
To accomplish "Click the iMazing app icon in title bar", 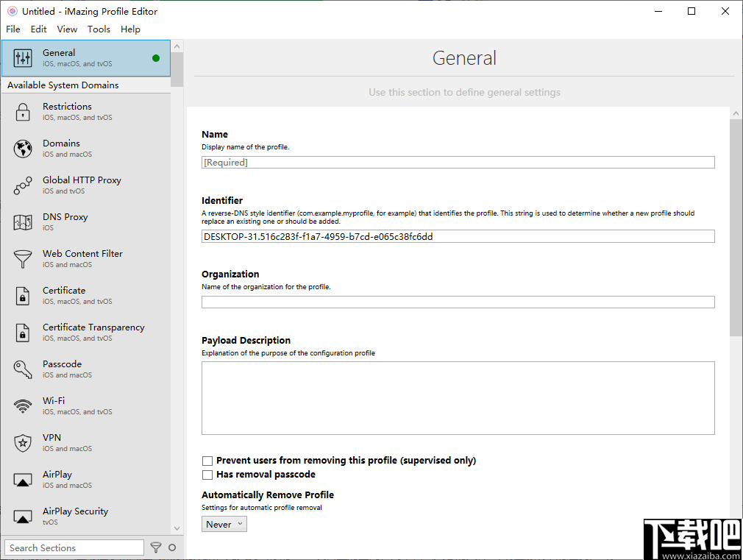I will 12,11.
